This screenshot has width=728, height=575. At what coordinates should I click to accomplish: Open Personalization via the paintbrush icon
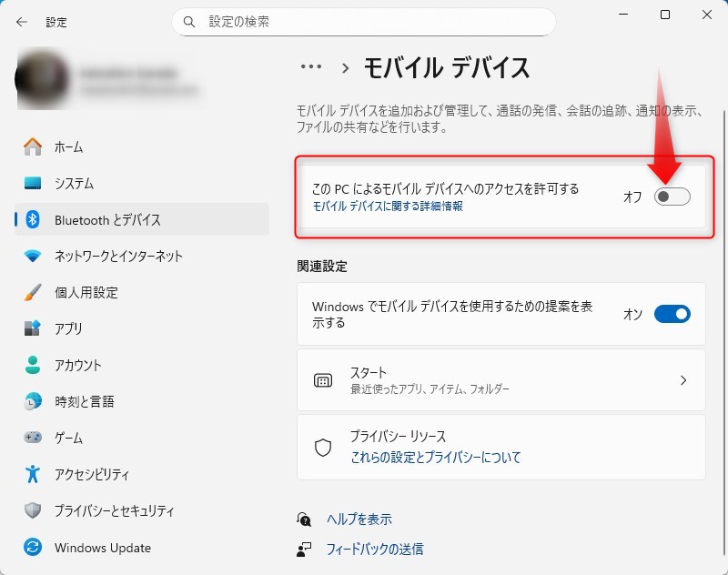(33, 292)
